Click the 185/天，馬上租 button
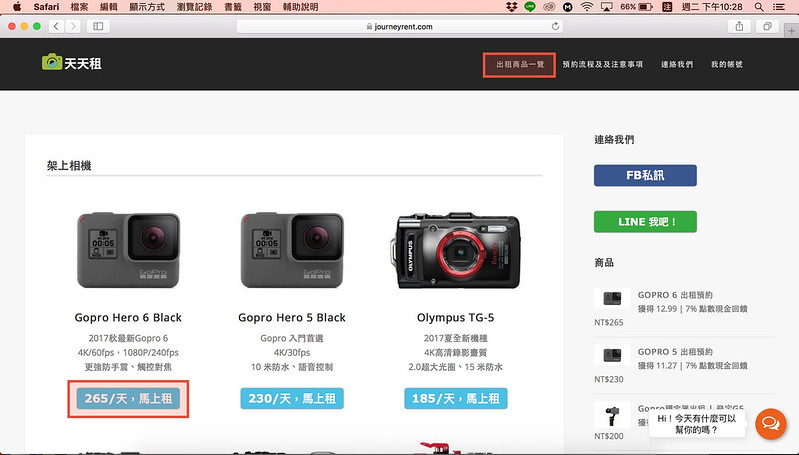Viewport: 799px width, 455px height. point(456,398)
